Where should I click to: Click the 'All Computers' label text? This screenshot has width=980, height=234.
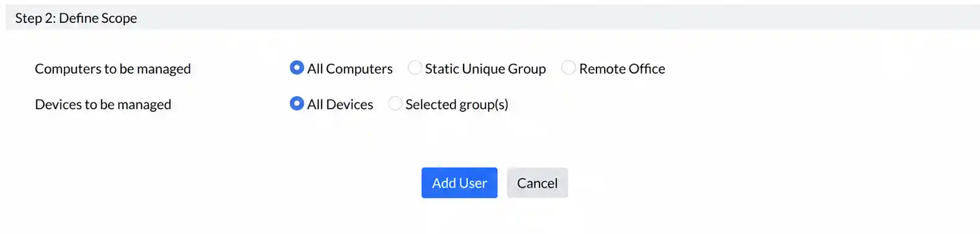click(x=350, y=69)
